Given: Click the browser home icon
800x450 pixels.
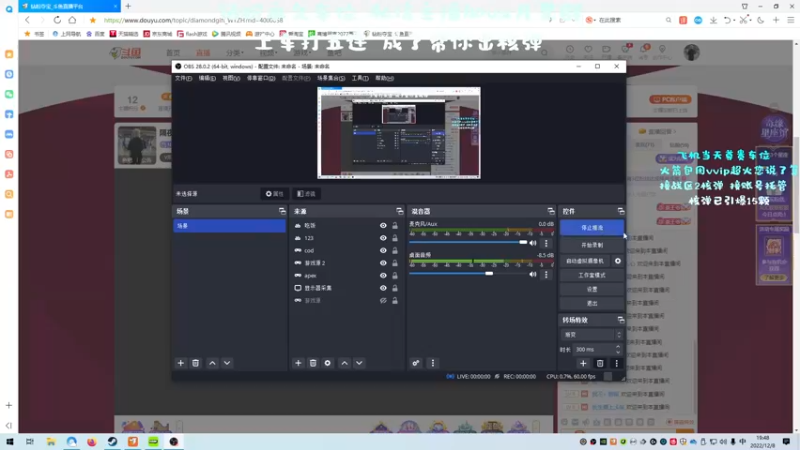Looking at the screenshot, I should click(x=72, y=20).
